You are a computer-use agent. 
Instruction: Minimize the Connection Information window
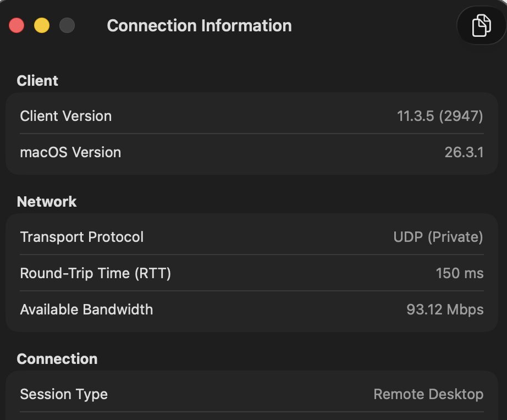tap(42, 25)
